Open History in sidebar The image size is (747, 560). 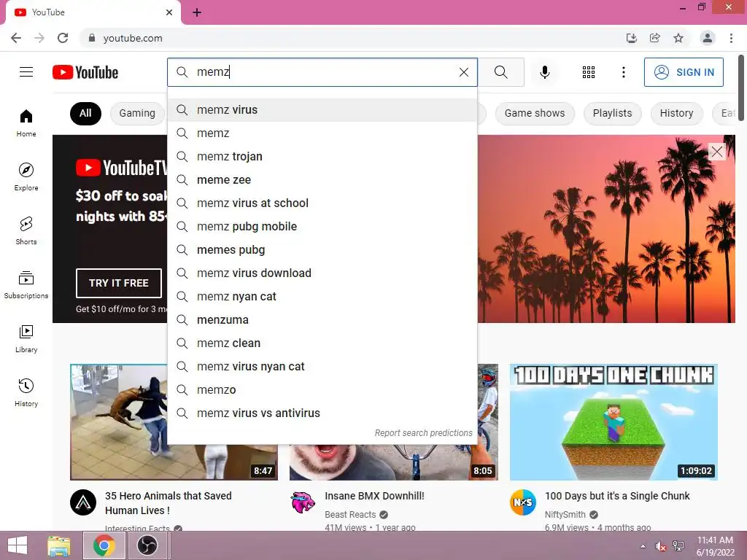[x=26, y=393]
